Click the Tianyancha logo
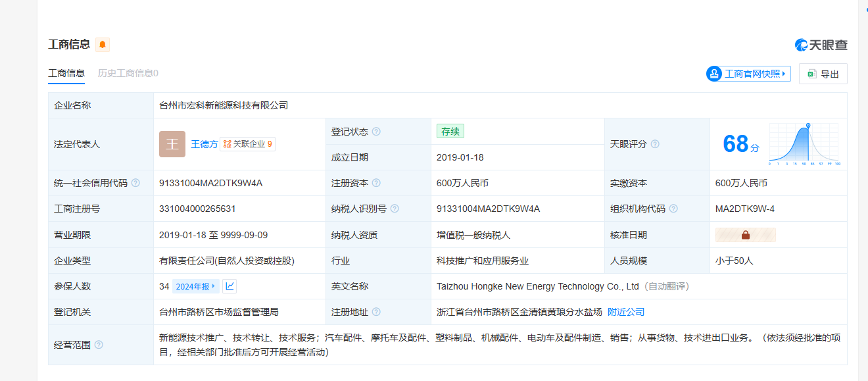Image resolution: width=868 pixels, height=381 pixels. coord(821,45)
